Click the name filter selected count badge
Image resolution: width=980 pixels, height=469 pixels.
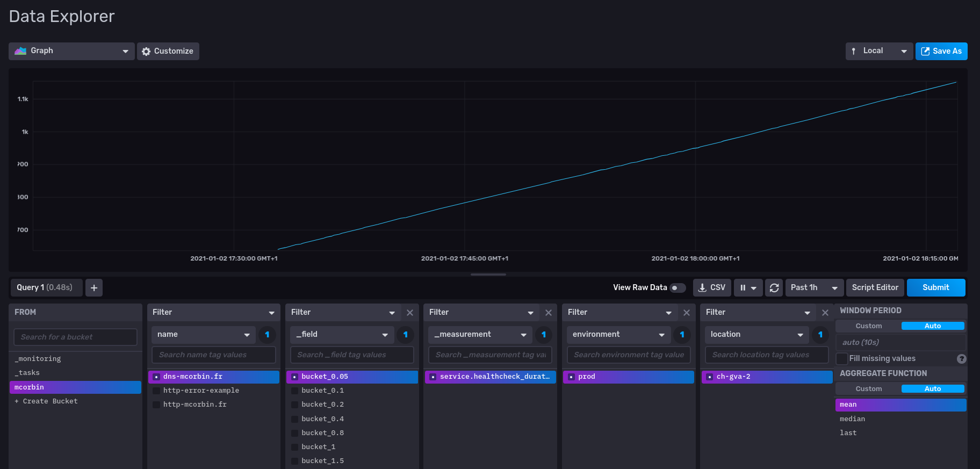[x=267, y=335]
